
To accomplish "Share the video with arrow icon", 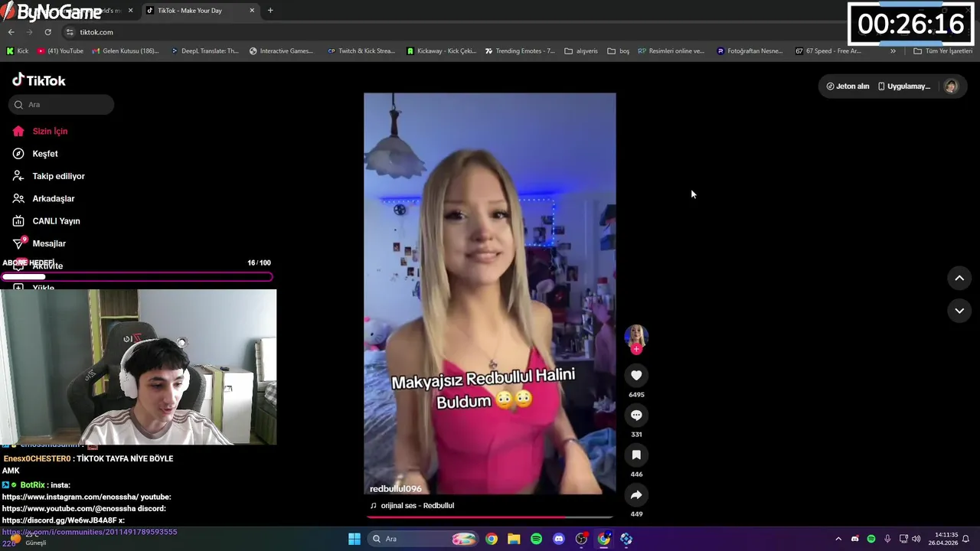I will [636, 494].
